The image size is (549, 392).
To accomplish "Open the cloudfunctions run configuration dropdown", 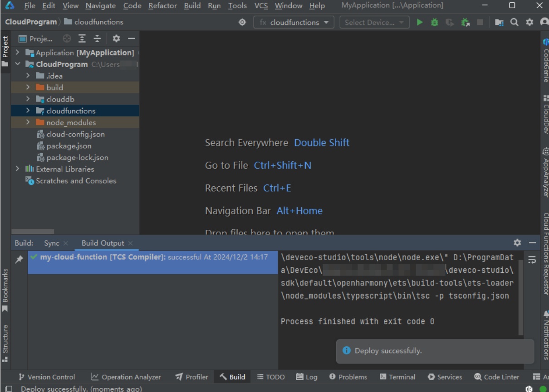I will coord(294,22).
